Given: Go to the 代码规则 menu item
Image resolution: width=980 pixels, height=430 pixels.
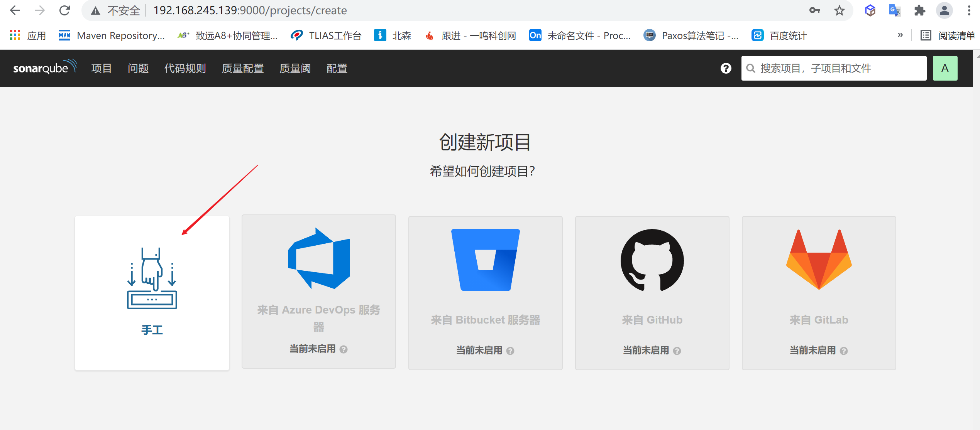Looking at the screenshot, I should 185,68.
